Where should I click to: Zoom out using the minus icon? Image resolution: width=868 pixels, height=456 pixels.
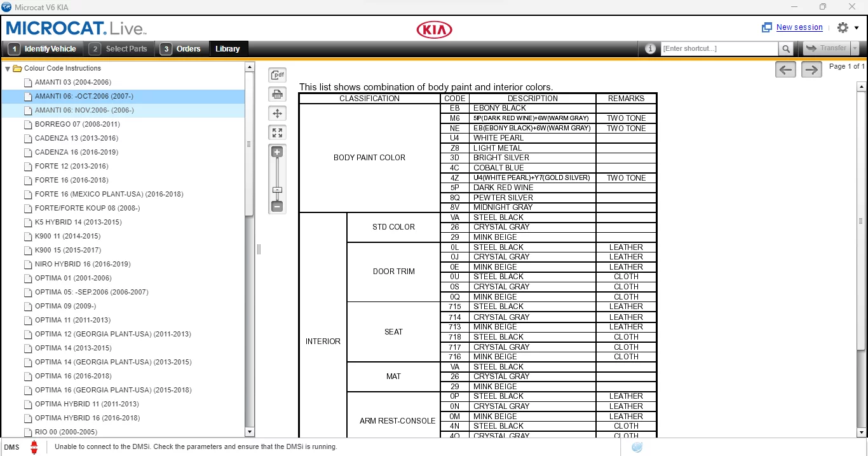point(277,206)
